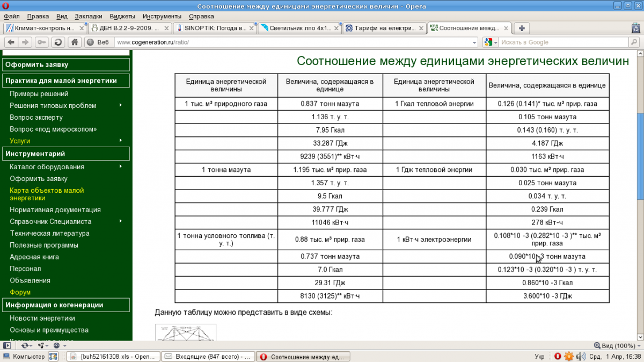Close the Тарифи на електри tab

(x=421, y=28)
